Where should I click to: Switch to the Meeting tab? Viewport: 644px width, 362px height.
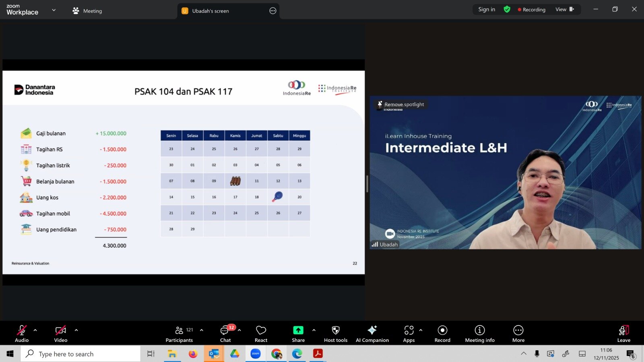[x=87, y=11]
